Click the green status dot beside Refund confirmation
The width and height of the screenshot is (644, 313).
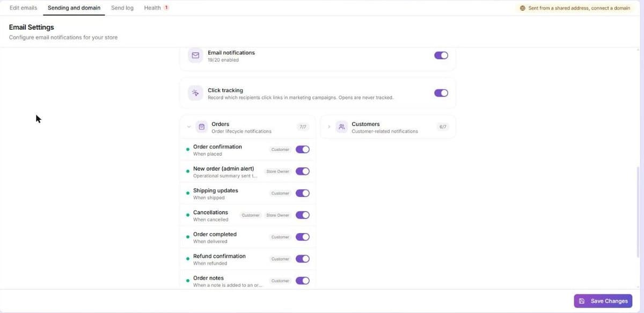tap(187, 259)
